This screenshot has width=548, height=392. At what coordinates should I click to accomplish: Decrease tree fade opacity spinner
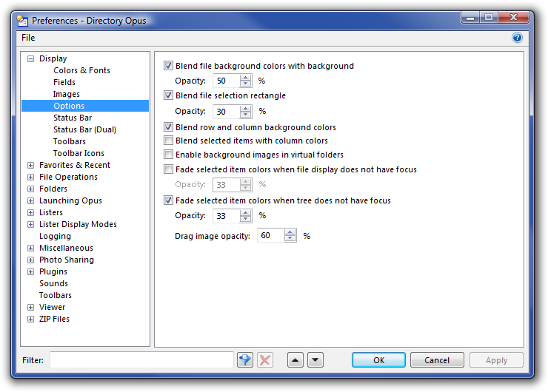246,219
